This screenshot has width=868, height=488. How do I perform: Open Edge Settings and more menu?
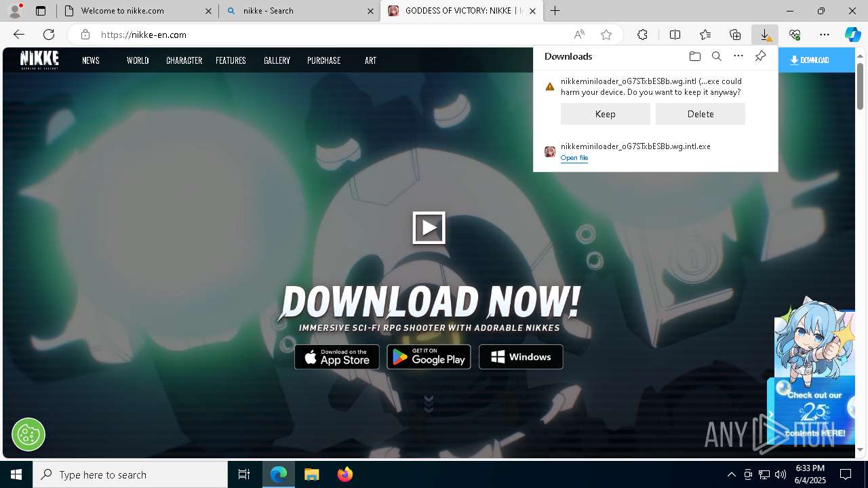[x=825, y=35]
